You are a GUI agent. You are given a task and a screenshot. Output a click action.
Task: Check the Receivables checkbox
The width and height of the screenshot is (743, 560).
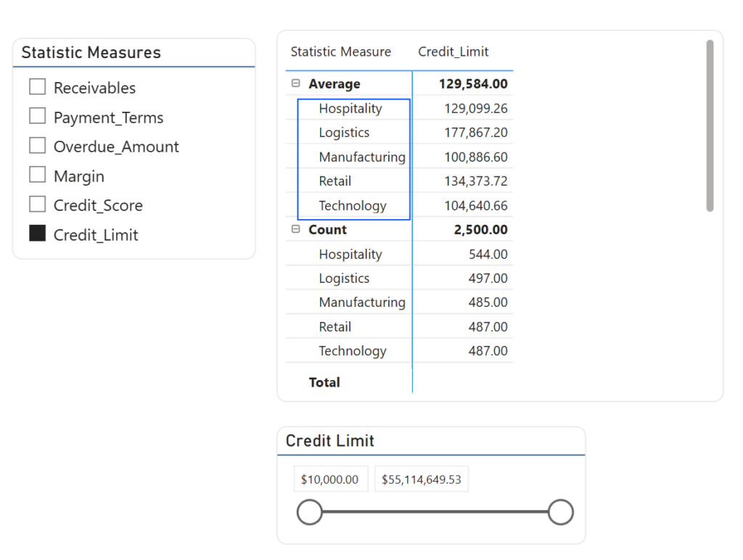click(x=38, y=87)
